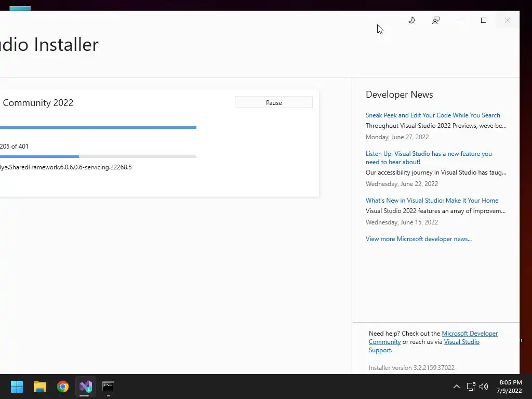Select Visual Studio Installer taskbar icon
The image size is (532, 399).
click(x=86, y=387)
